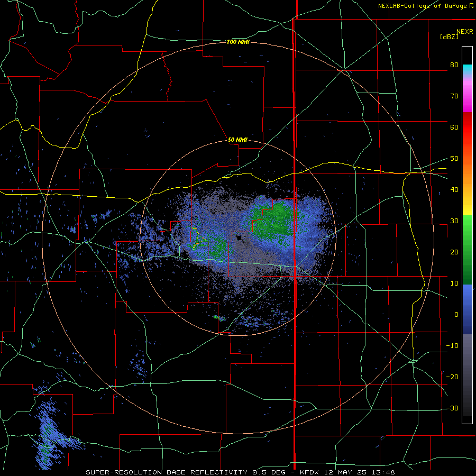Screen dimensions: 476x476
Task: Select the 20 dBZ value on the legend
Action: pyautogui.click(x=454, y=252)
